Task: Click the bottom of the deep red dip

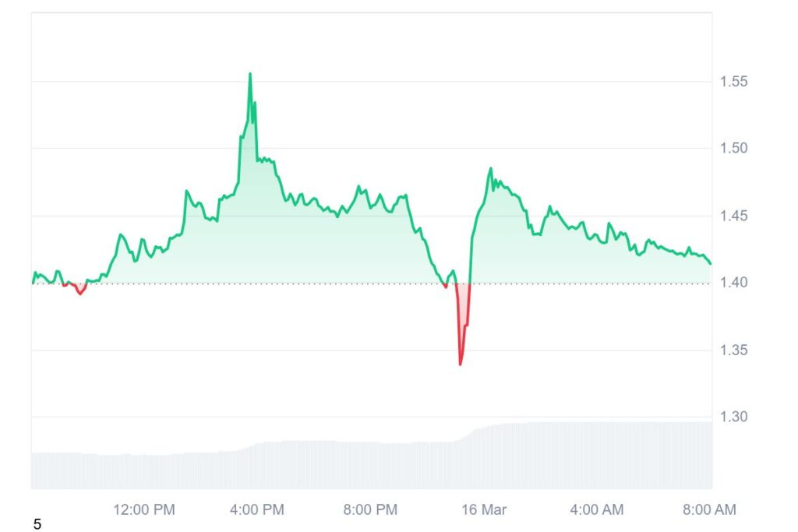Action: click(x=461, y=364)
